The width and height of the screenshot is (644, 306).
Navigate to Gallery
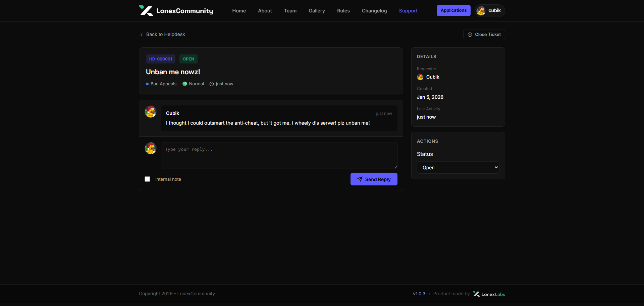click(x=317, y=11)
